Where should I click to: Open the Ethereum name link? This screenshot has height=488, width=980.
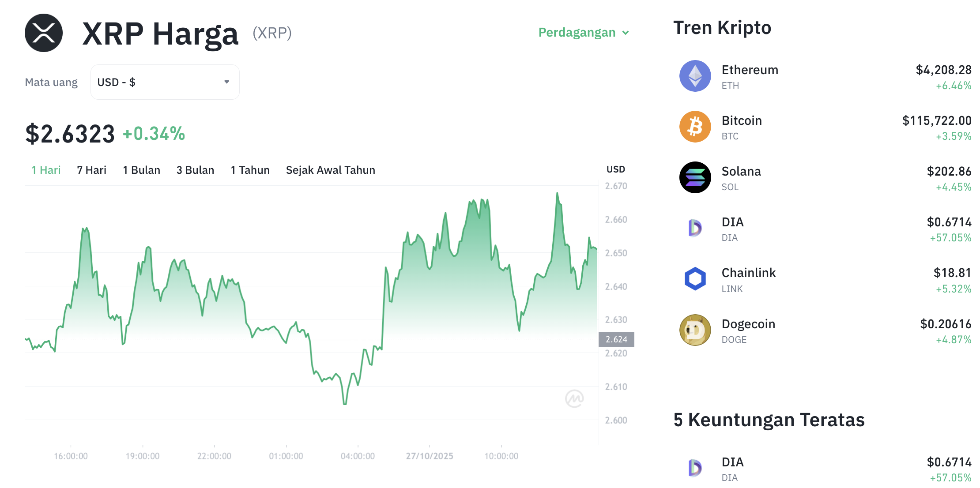coord(750,70)
